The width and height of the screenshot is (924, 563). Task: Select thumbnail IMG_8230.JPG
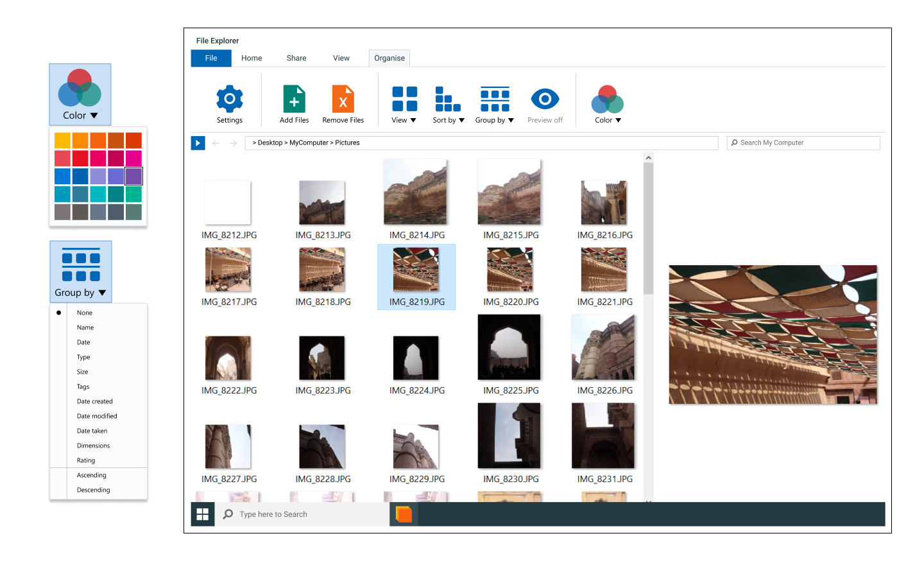[509, 436]
